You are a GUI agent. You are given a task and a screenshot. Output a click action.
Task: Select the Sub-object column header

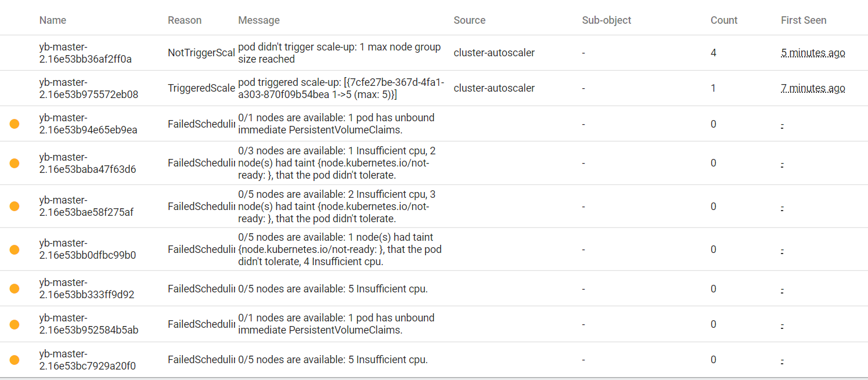point(606,20)
